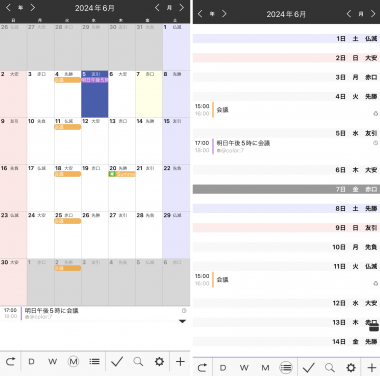The width and height of the screenshot is (380, 376).
Task: Add new event with plus in left toolbar
Action: pyautogui.click(x=180, y=361)
